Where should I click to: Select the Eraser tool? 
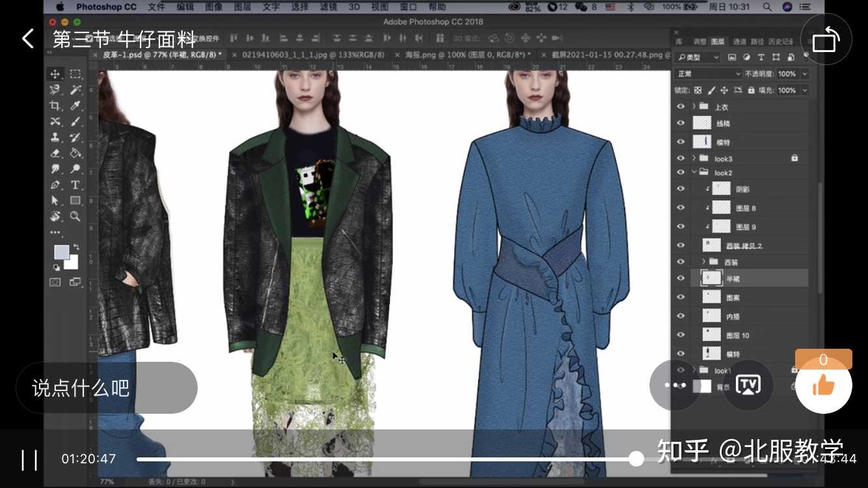point(55,154)
